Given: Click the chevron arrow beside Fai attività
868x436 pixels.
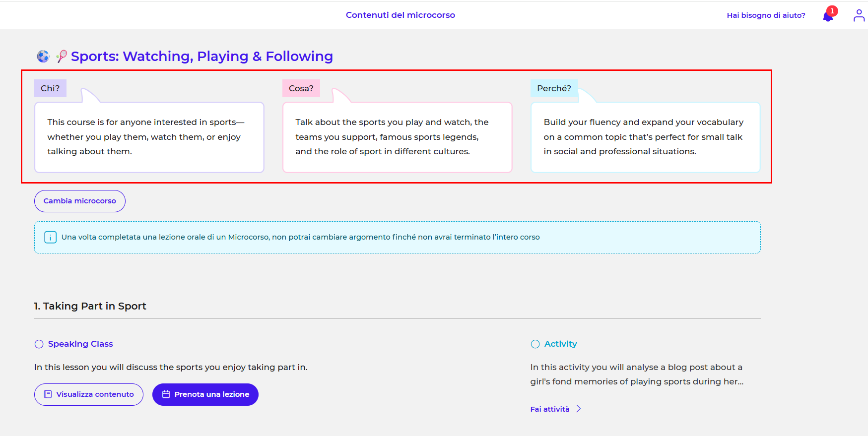Looking at the screenshot, I should (578, 409).
